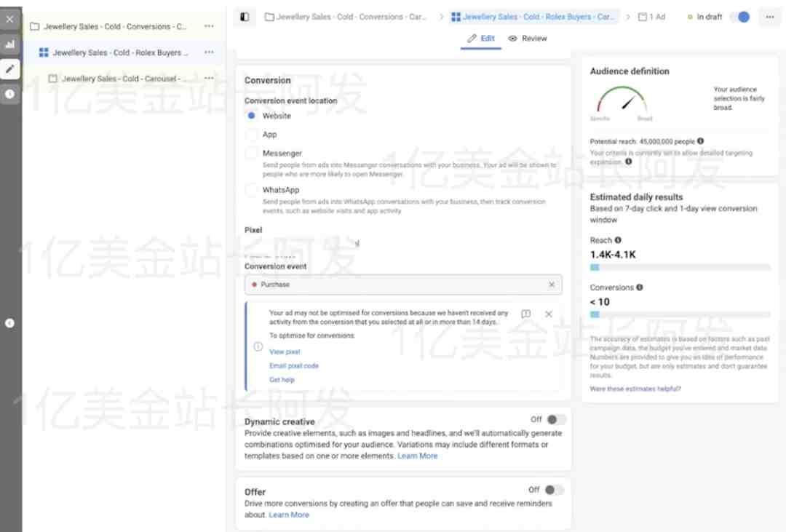Open the 1 Ad breadcrumb
Image resolution: width=786 pixels, height=532 pixels.
tap(651, 17)
